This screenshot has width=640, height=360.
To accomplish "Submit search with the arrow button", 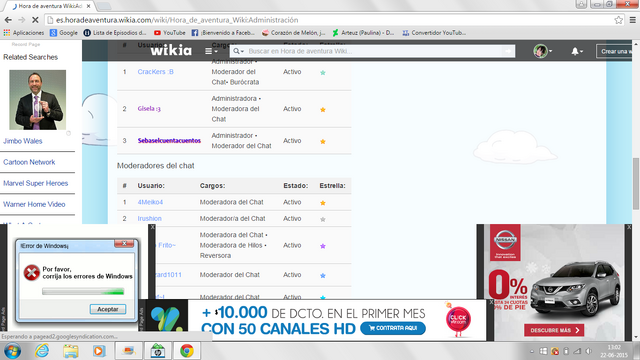I will [508, 51].
